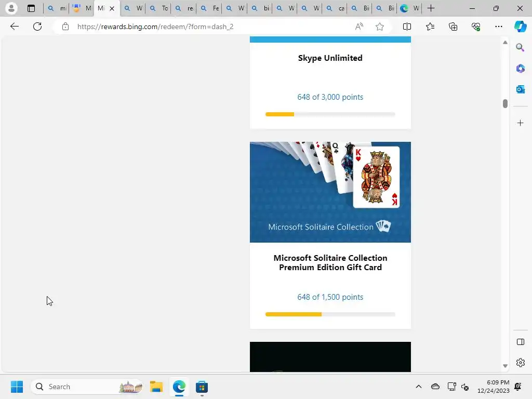Open the OneDrive cloud tray icon
This screenshot has width=532, height=399.
(x=435, y=387)
